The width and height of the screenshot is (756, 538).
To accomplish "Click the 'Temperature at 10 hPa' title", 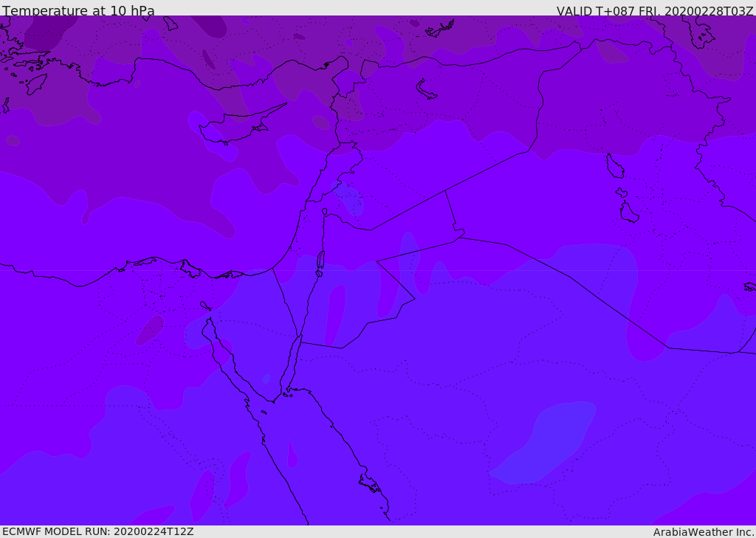I will point(78,10).
